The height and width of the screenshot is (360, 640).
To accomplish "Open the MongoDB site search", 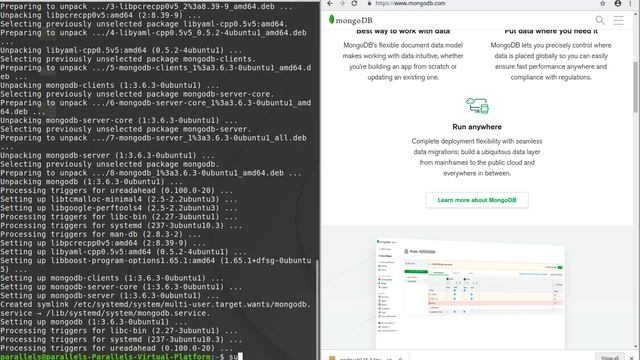I will point(600,20).
